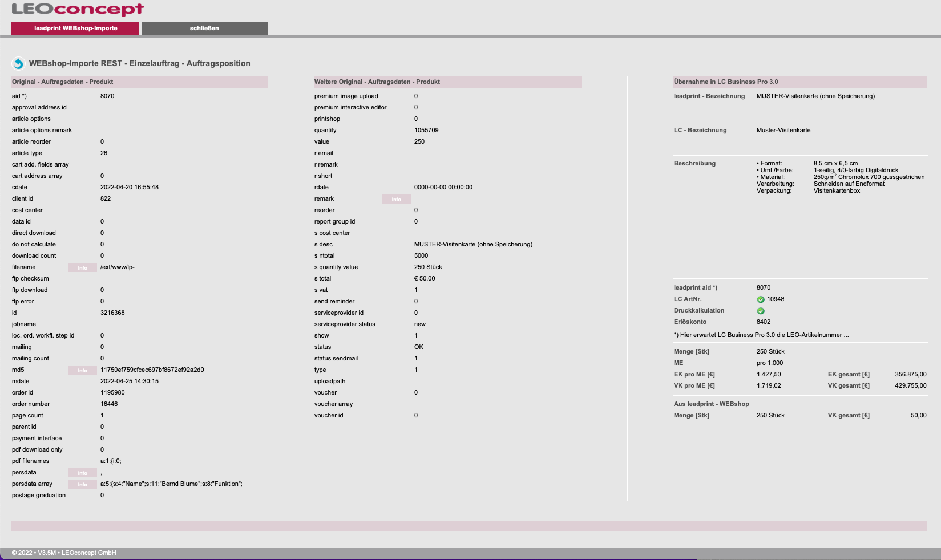Click Format description 8,5 cm x 6,5 cm

tap(835, 163)
